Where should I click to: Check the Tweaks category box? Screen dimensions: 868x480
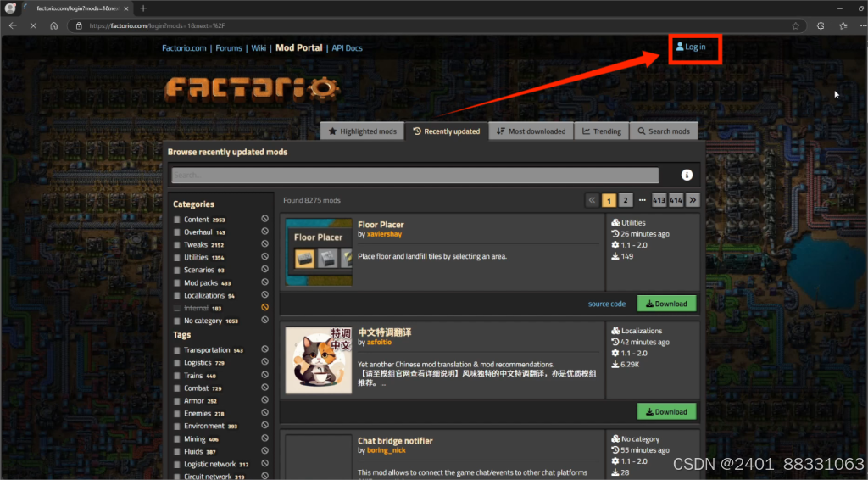pos(177,245)
